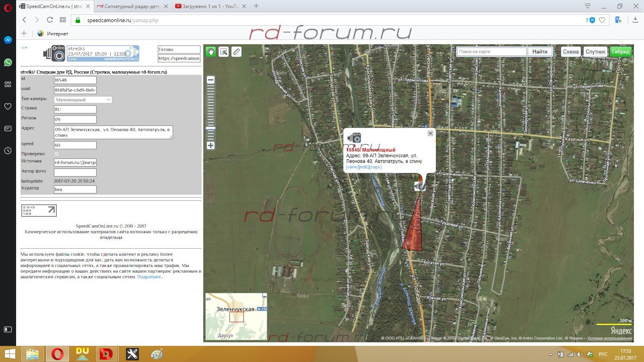Select the hand pan tool on map

point(211,51)
